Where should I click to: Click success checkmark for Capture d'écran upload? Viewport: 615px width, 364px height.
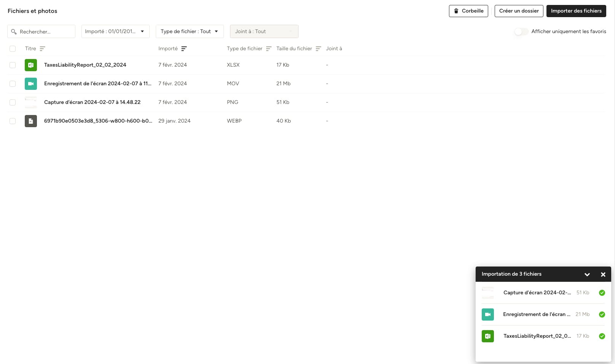tap(602, 293)
